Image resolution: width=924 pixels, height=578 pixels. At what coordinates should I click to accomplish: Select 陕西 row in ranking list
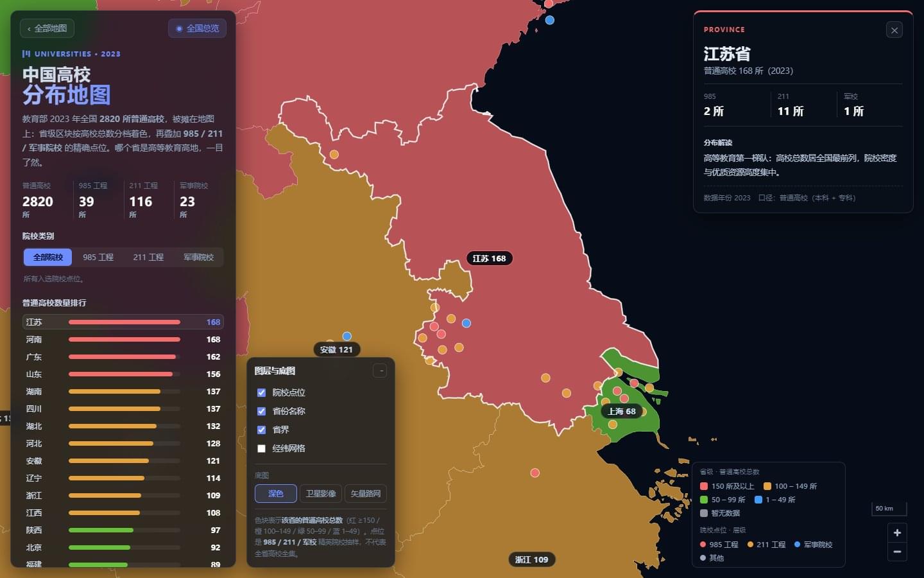tap(123, 530)
